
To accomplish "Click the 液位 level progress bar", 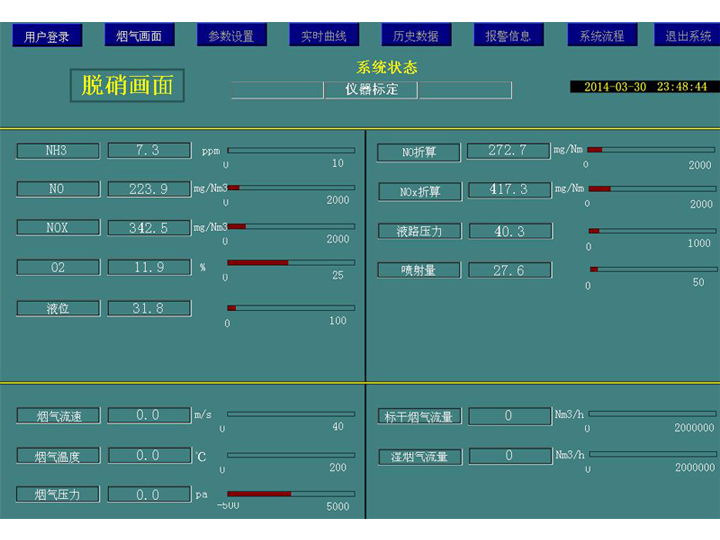I will click(291, 308).
